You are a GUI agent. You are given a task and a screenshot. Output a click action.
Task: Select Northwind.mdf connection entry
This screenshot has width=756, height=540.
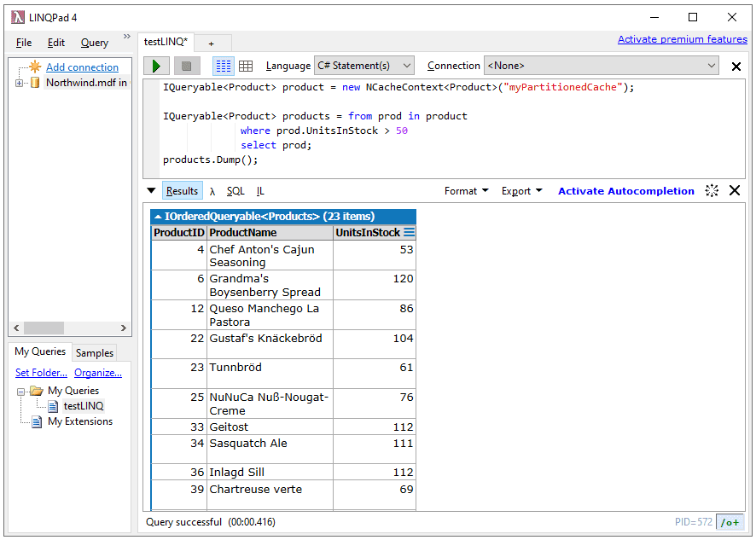tap(86, 83)
